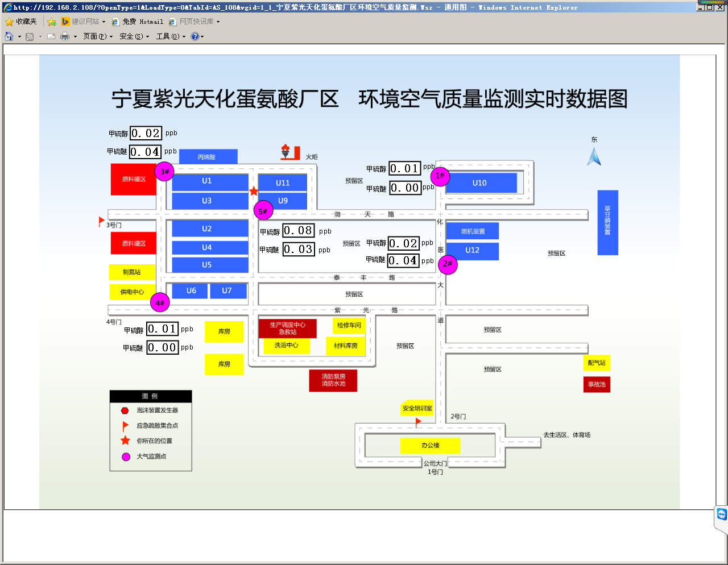Open the 页面(P) menu

click(97, 36)
